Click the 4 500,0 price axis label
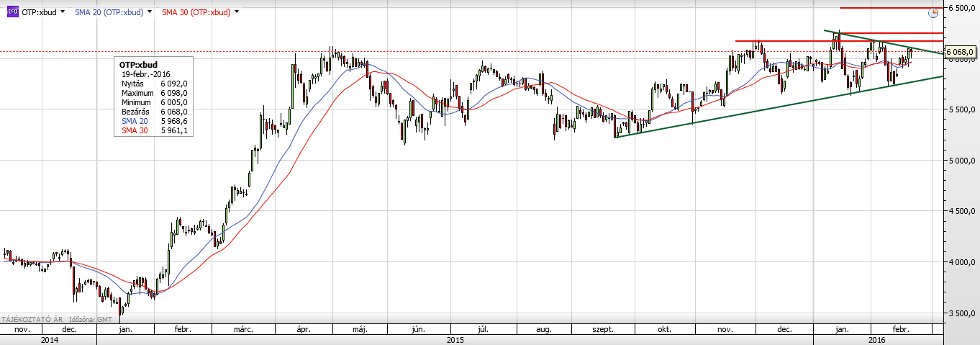980x345 pixels. pyautogui.click(x=963, y=212)
